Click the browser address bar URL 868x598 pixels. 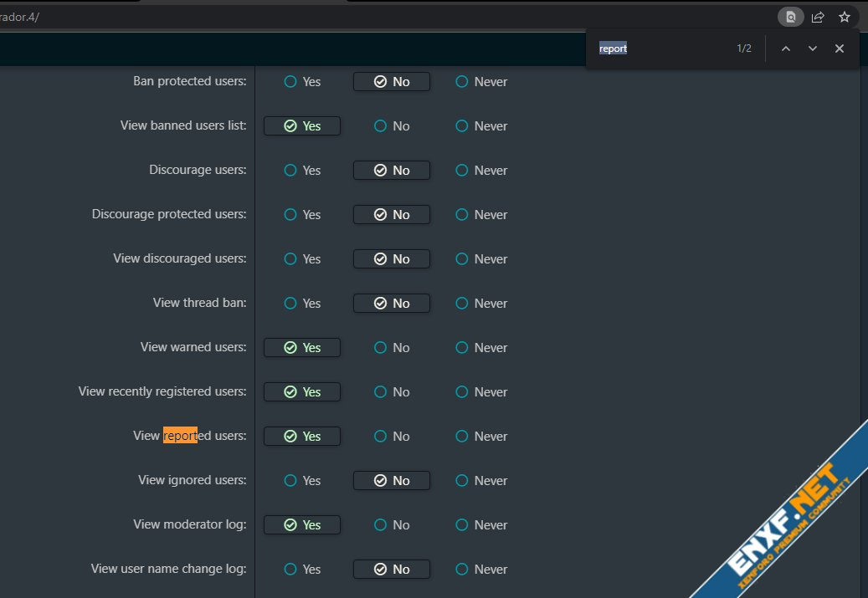tap(20, 18)
